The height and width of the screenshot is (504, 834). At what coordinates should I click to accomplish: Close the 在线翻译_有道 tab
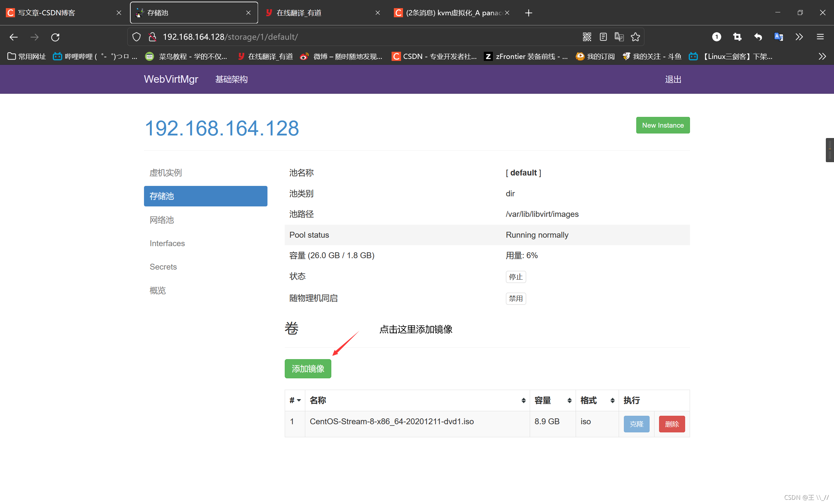click(378, 13)
